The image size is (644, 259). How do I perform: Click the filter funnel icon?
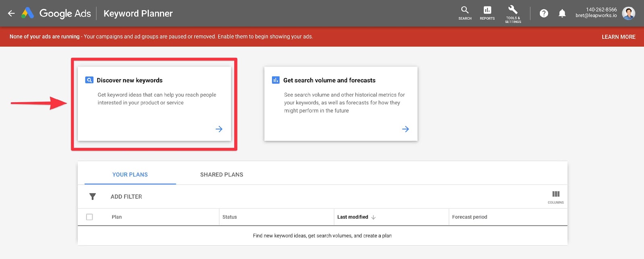coord(93,197)
